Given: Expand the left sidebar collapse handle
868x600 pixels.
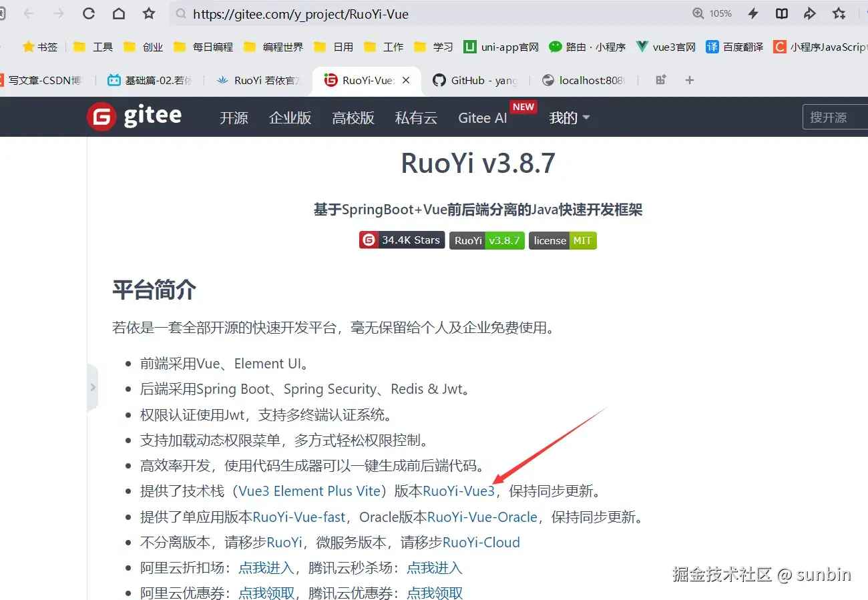Looking at the screenshot, I should [93, 387].
